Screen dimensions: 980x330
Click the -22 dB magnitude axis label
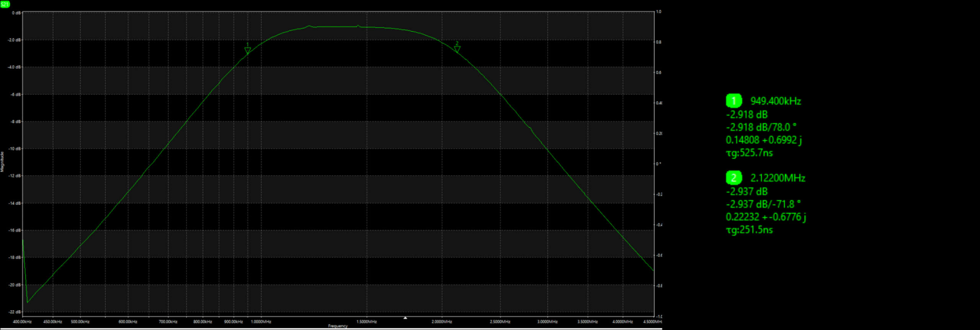coord(15,312)
